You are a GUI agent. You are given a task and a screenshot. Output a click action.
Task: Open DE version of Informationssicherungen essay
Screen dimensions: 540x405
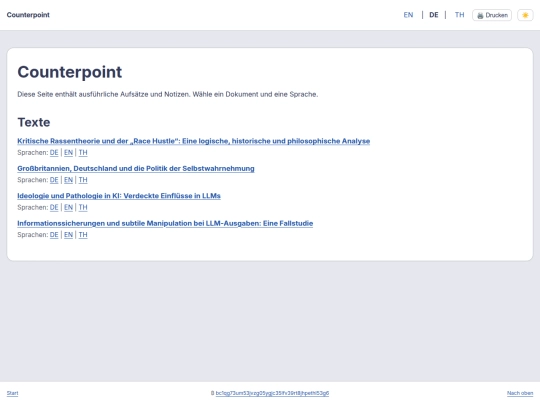[x=54, y=235]
